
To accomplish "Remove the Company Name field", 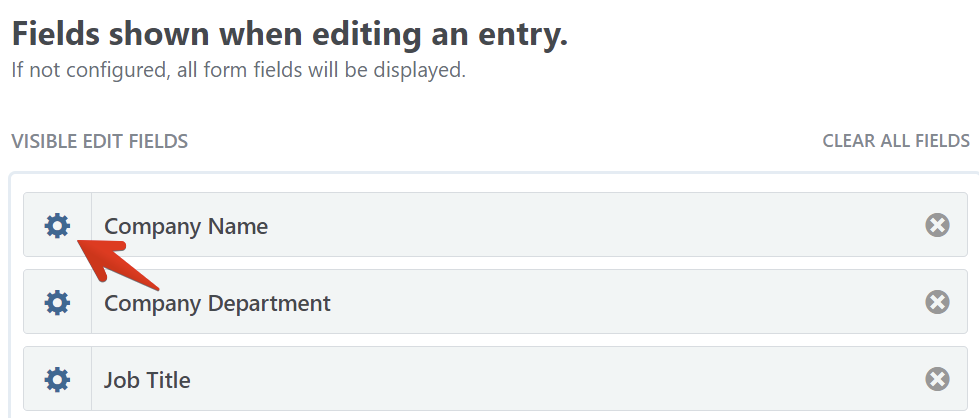I will (x=937, y=225).
